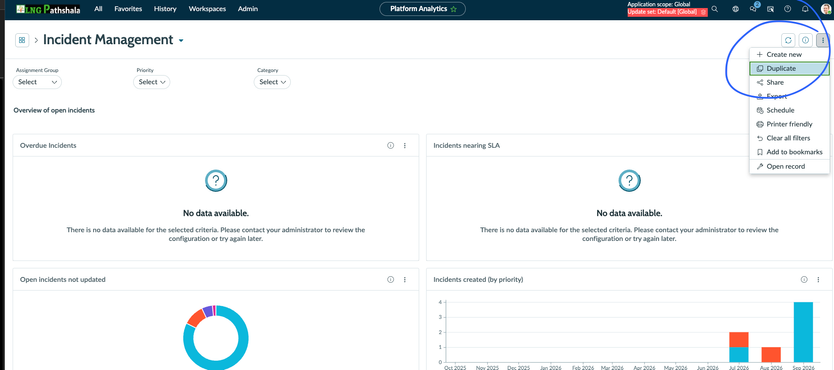Open dashboard info icon in header
The width and height of the screenshot is (834, 370).
(805, 40)
